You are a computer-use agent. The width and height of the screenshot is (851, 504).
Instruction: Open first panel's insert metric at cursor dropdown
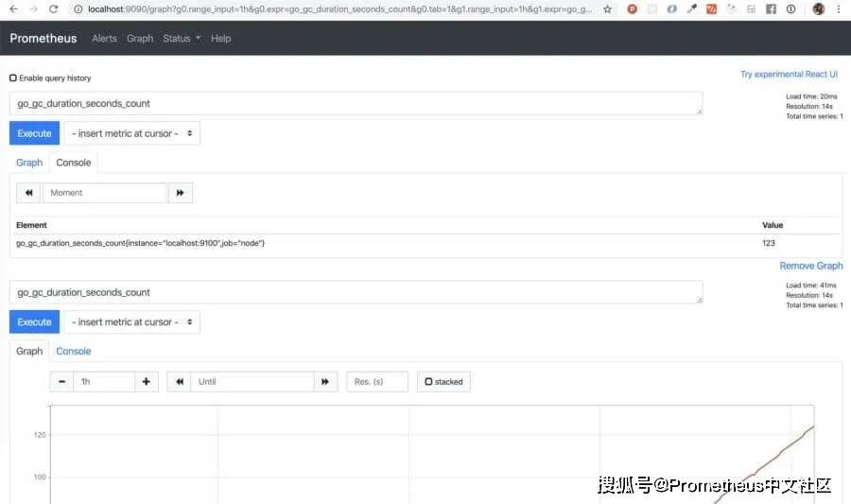click(132, 133)
